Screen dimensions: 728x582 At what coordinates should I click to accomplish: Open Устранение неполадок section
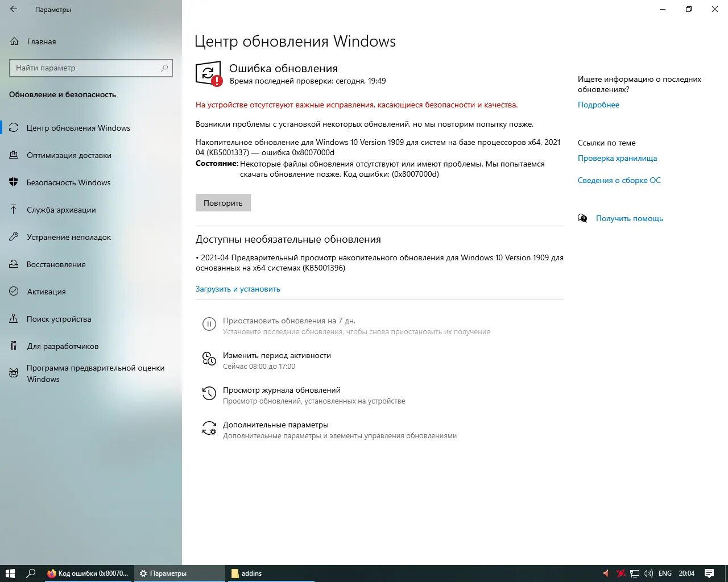(x=69, y=237)
